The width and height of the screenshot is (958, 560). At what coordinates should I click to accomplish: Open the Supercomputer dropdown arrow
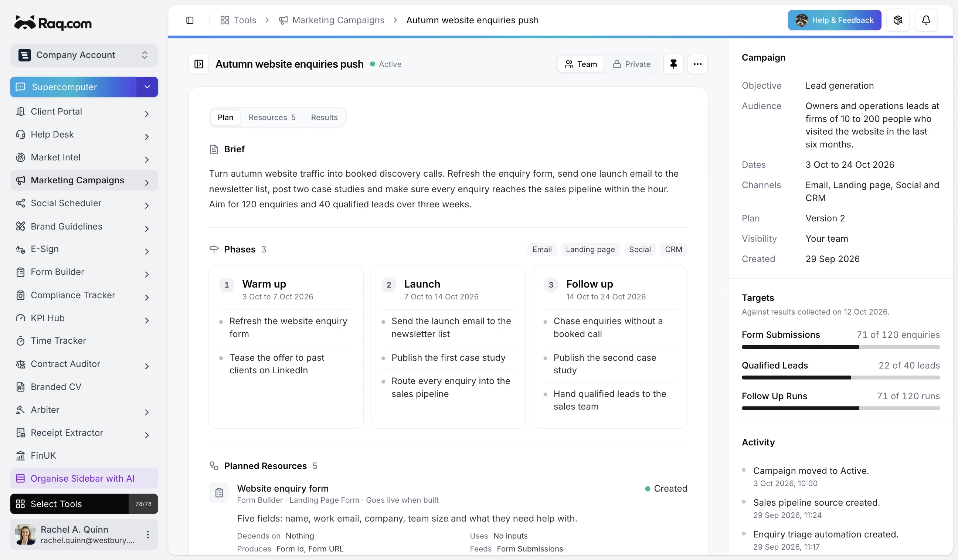[147, 87]
